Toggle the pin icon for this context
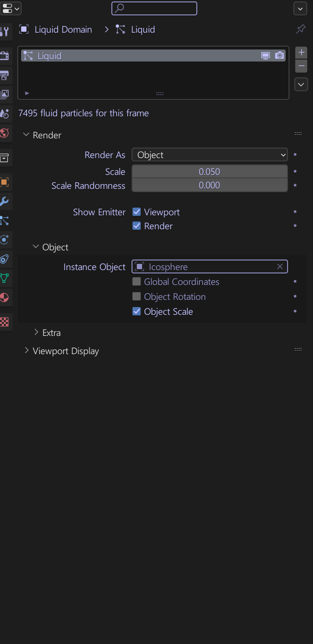The height and width of the screenshot is (644, 313). (x=301, y=29)
